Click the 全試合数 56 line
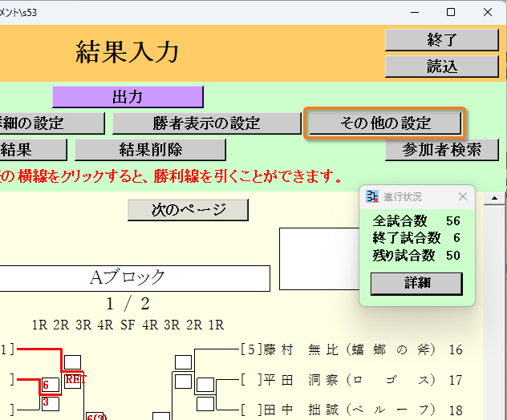This screenshot has width=507, height=420. 416,221
